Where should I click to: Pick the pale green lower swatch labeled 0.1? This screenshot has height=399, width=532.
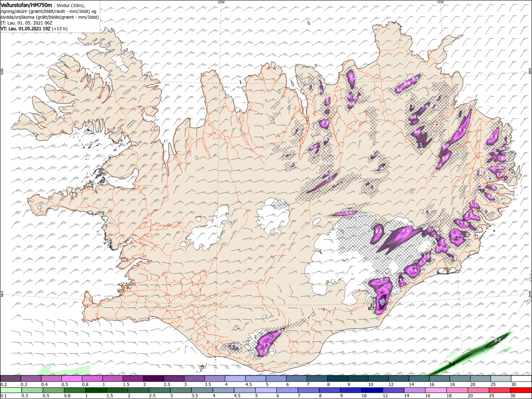click(11, 390)
